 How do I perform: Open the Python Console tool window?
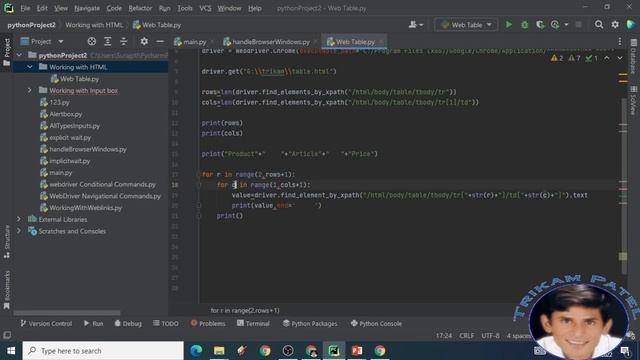[x=376, y=323]
